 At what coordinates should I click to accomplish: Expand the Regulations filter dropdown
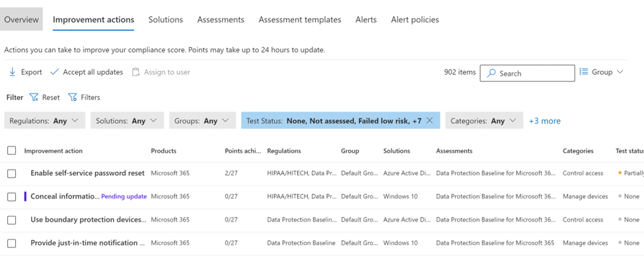(x=45, y=120)
